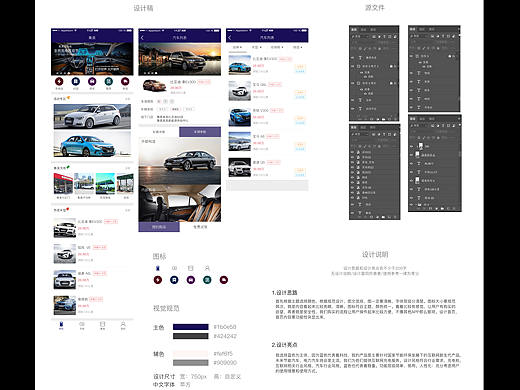This screenshot has height=390, width=520.
Task: Select the third tab in lower-left Layers panel
Action: [x=373, y=127]
